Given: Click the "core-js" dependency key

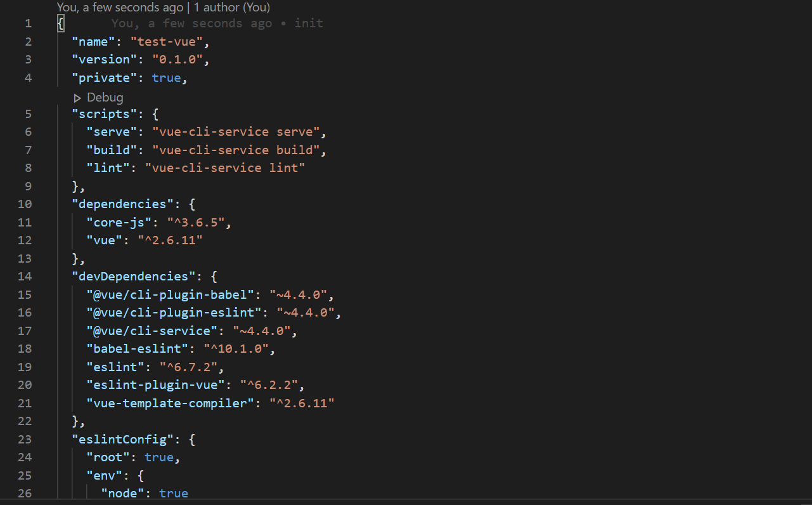Looking at the screenshot, I should pos(119,223).
